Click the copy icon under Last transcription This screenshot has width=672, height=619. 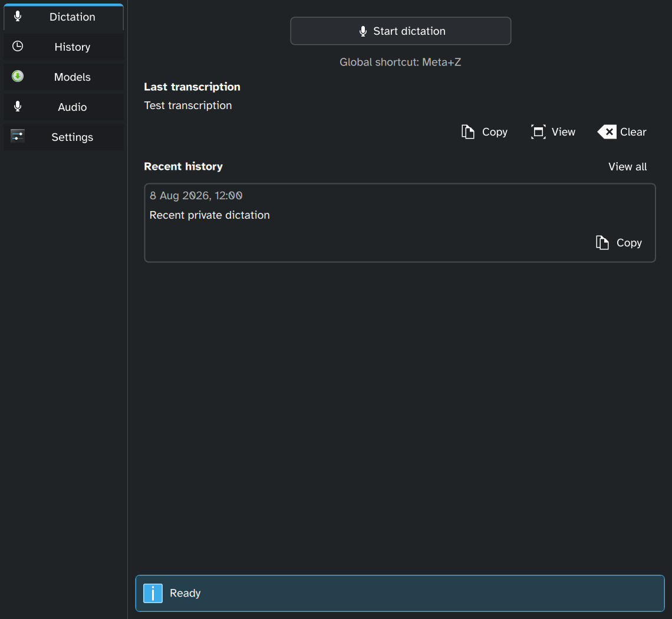pyautogui.click(x=468, y=131)
